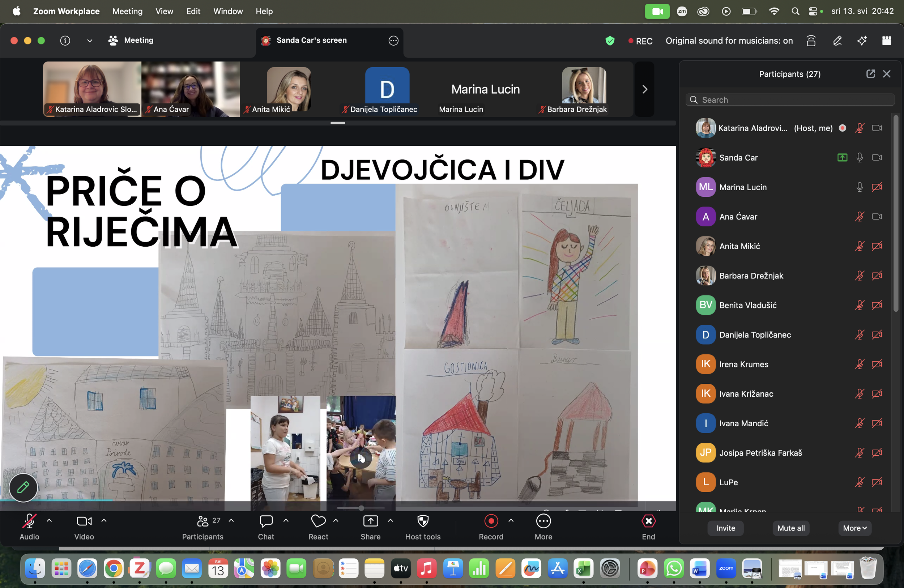Toggle Audio mute in the toolbar

pyautogui.click(x=29, y=527)
